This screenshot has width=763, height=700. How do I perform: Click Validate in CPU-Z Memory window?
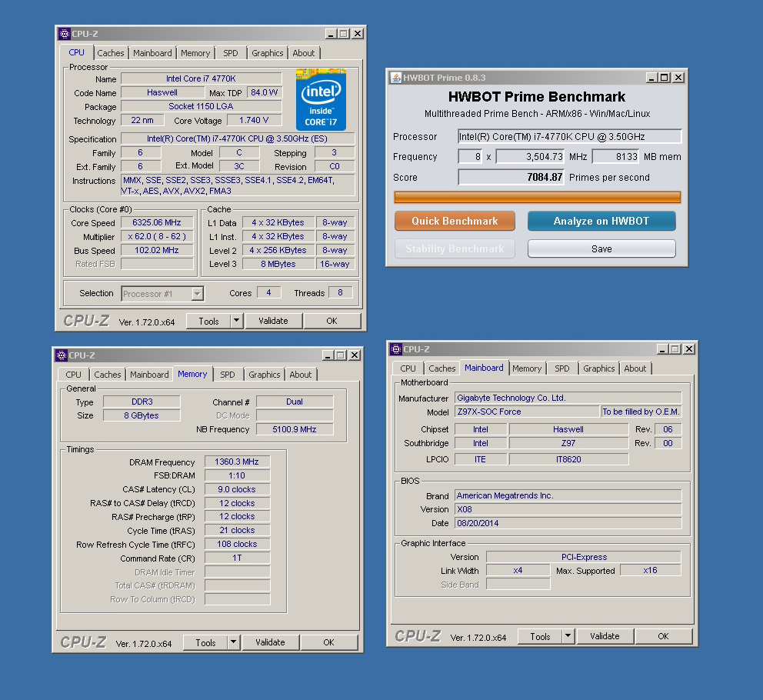pos(270,642)
